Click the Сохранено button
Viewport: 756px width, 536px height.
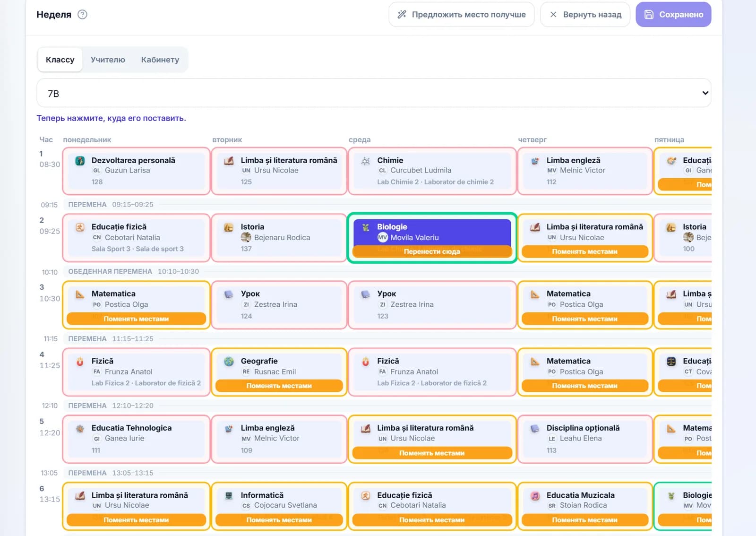(x=673, y=15)
